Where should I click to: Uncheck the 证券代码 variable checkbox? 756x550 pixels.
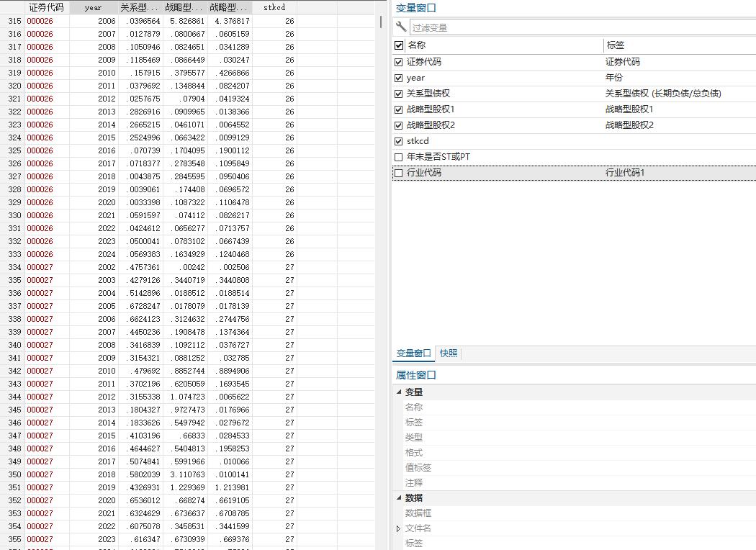point(400,62)
